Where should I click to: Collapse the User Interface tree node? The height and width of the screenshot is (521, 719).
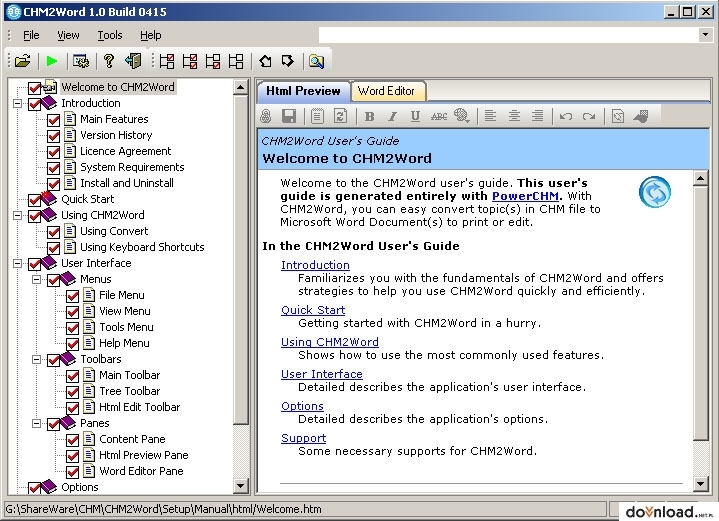point(17,263)
